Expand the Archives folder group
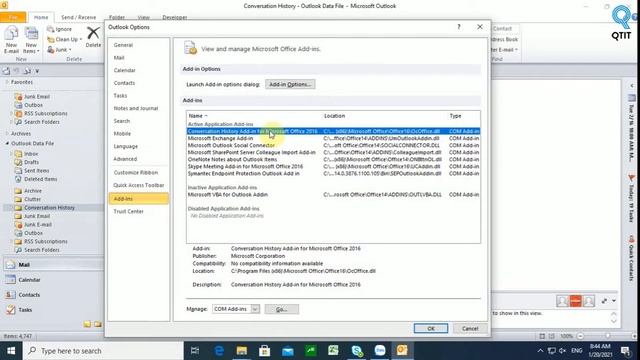This screenshot has width=640, height=360. pyautogui.click(x=7, y=133)
